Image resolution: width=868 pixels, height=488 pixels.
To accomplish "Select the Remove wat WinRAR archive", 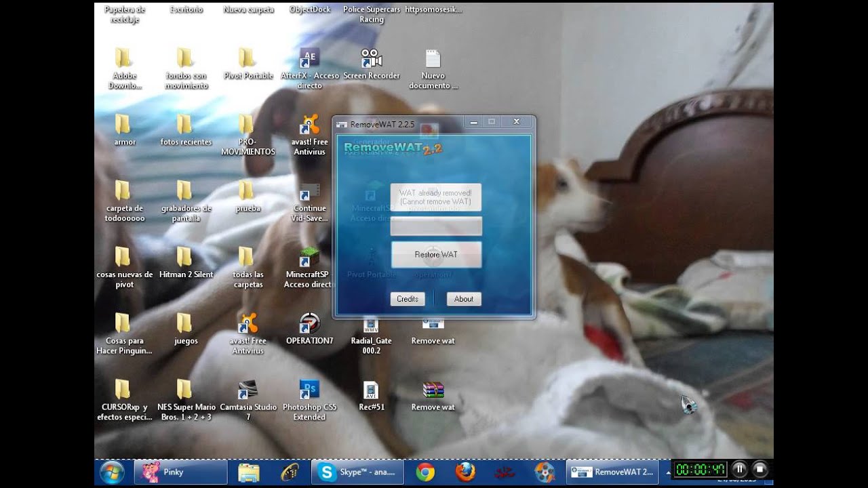I will (433, 390).
